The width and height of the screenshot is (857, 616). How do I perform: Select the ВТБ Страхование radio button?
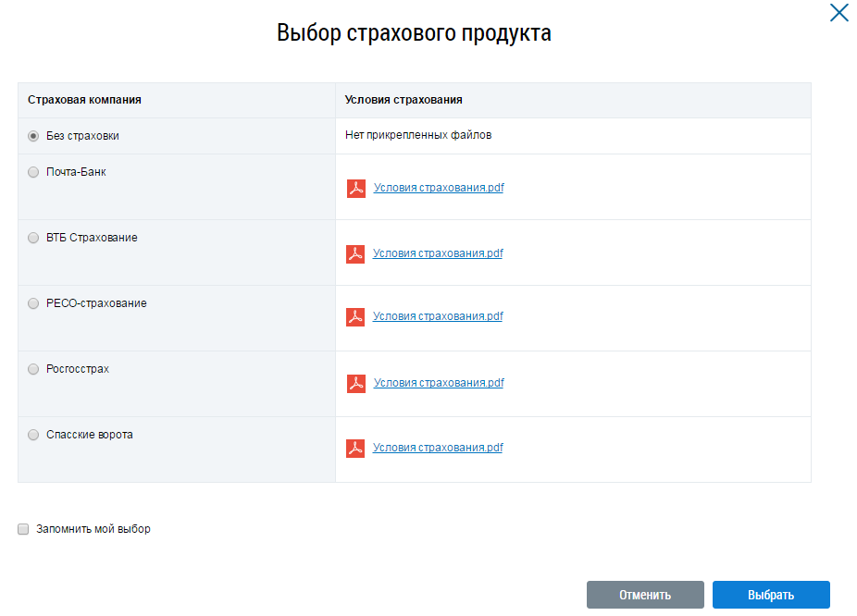[x=34, y=238]
